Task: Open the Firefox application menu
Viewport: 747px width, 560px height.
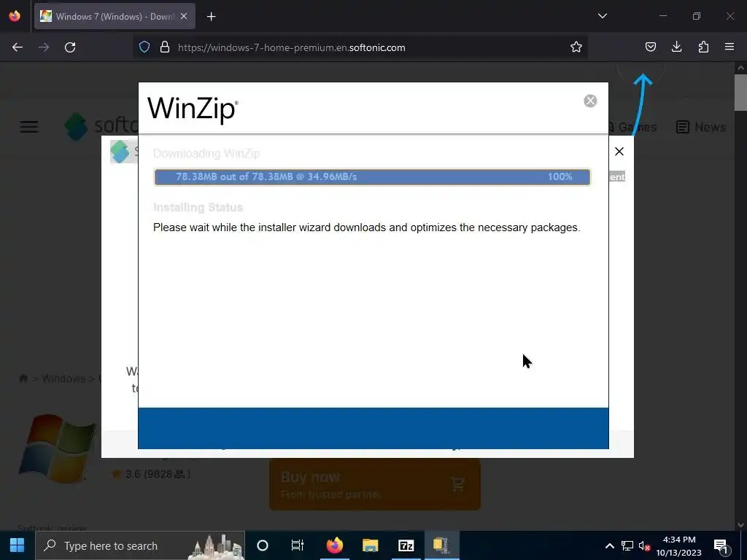Action: (x=729, y=47)
